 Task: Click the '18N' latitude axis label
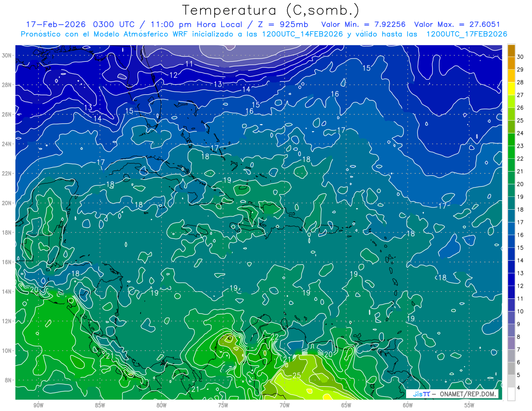pyautogui.click(x=7, y=232)
